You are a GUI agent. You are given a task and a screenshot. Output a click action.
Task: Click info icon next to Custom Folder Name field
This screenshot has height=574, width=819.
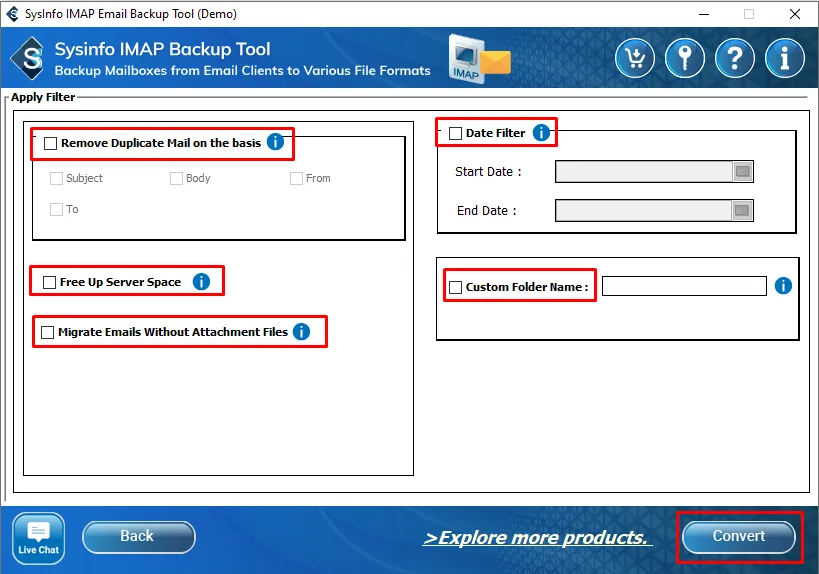[783, 286]
